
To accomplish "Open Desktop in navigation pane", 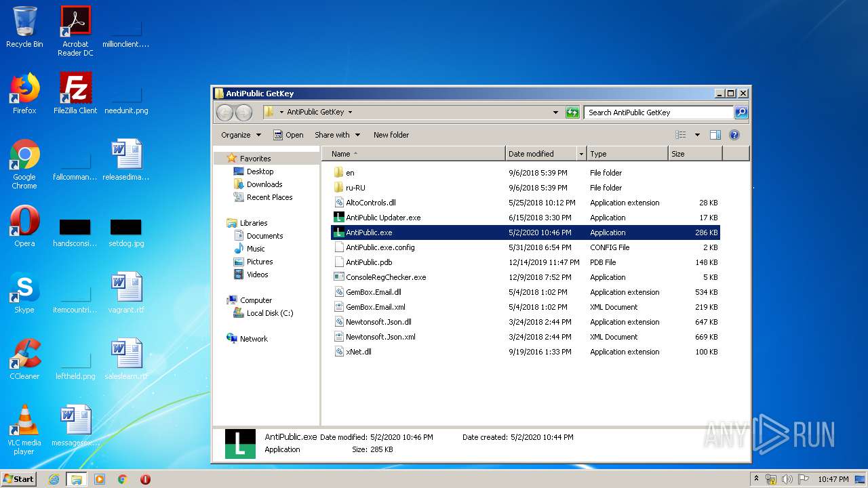I will tap(260, 171).
